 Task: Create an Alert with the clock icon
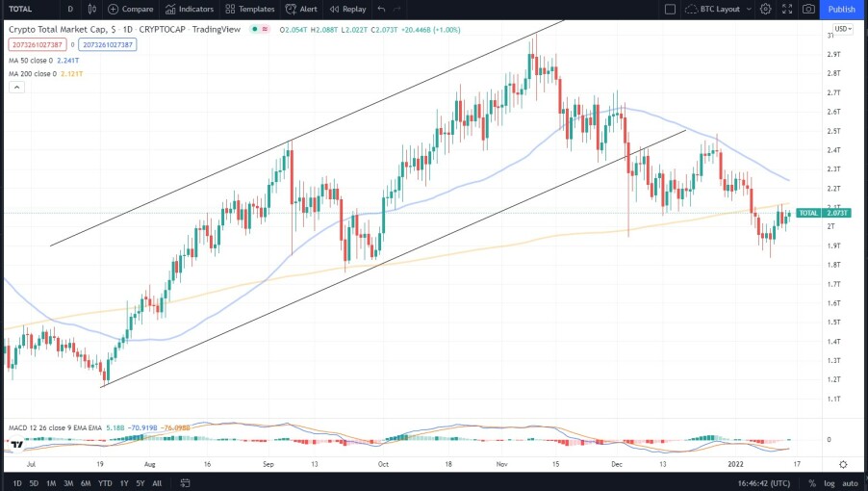[301, 9]
